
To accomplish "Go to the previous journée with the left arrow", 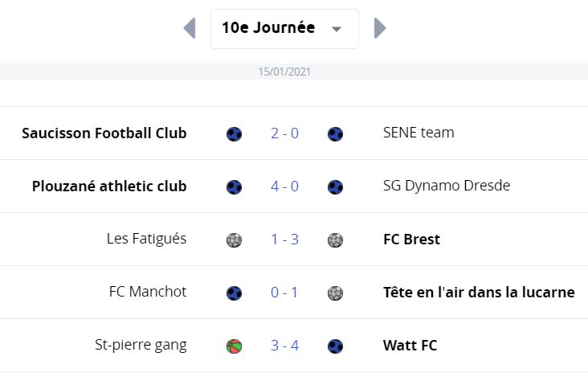I will tap(190, 28).
